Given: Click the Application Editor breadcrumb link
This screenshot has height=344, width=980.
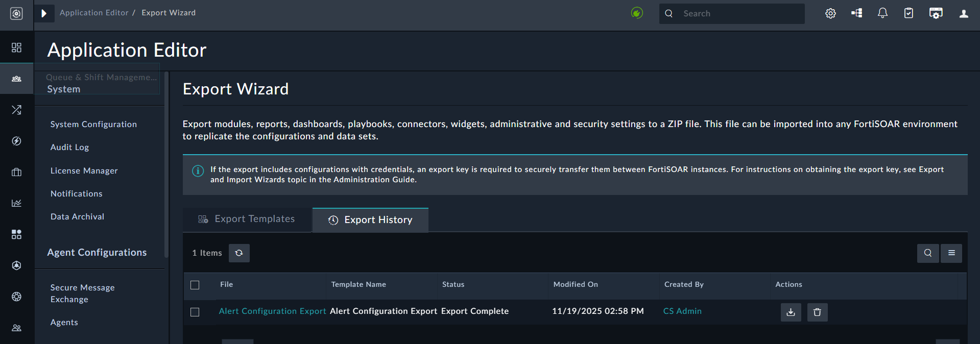Looking at the screenshot, I should pyautogui.click(x=94, y=13).
